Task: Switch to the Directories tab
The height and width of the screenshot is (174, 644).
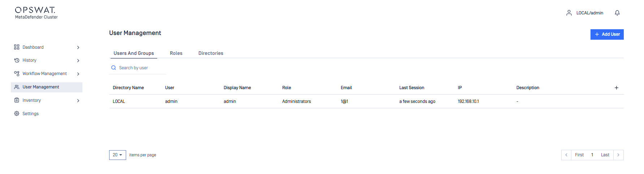Action: 211,53
